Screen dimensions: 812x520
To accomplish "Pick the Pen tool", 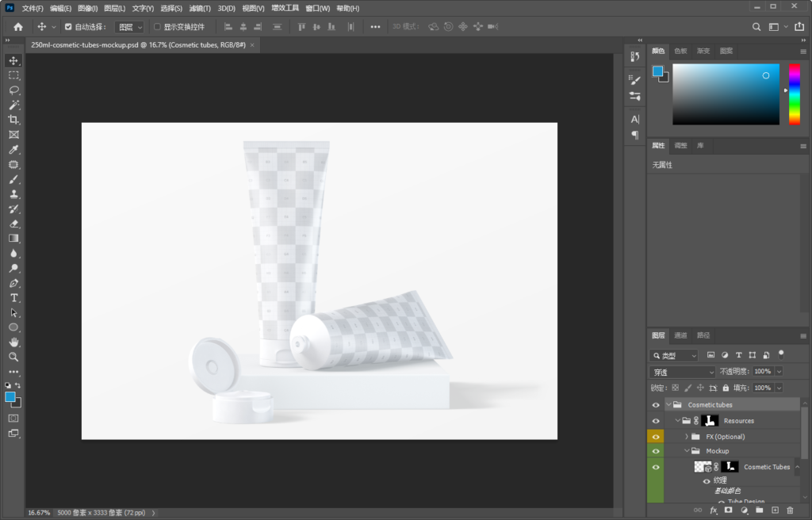I will pyautogui.click(x=13, y=283).
